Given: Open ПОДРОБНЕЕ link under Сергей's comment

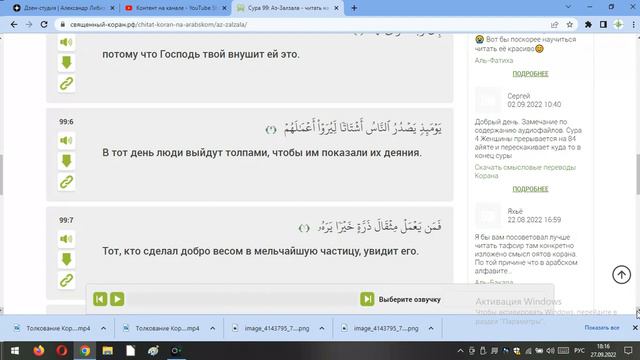Looking at the screenshot, I should [x=530, y=189].
